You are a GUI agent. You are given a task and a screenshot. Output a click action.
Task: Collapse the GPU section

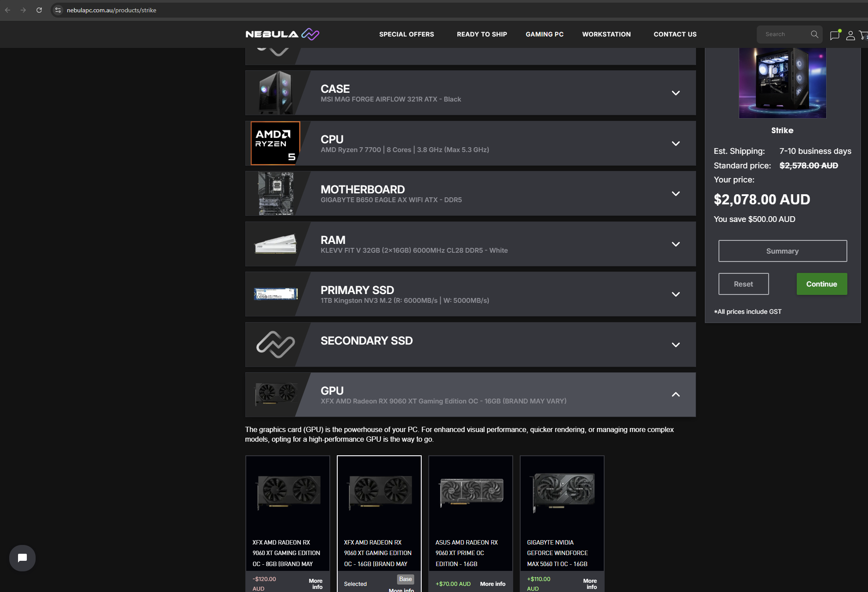(x=675, y=395)
